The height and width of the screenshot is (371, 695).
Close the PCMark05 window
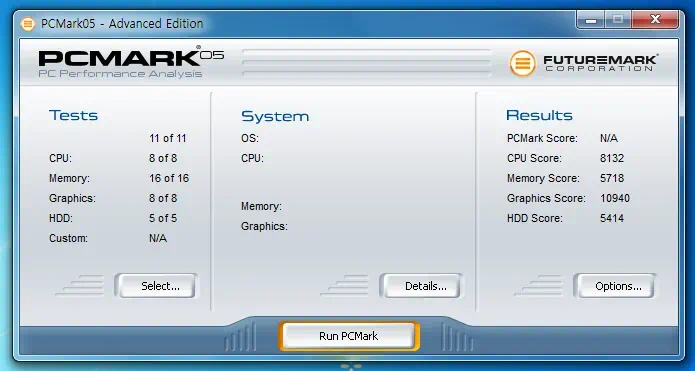[x=655, y=20]
